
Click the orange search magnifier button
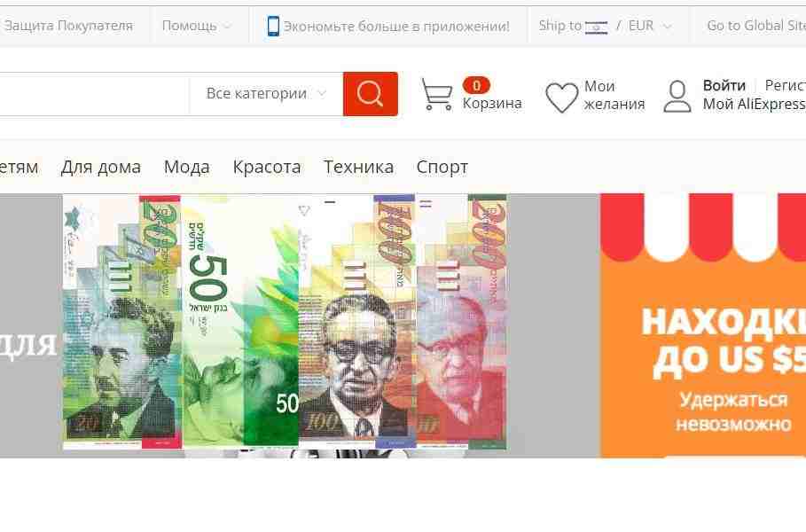click(x=370, y=94)
